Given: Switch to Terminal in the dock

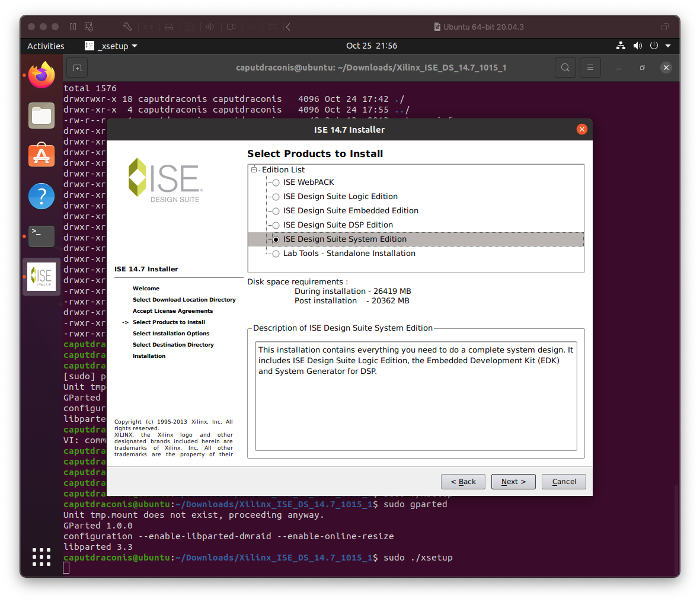Looking at the screenshot, I should [41, 236].
